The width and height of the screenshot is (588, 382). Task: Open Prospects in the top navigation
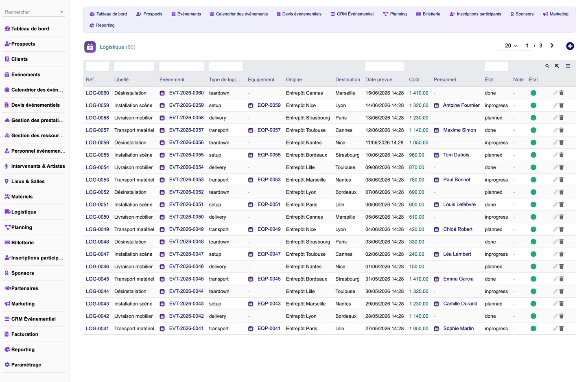pyautogui.click(x=149, y=14)
